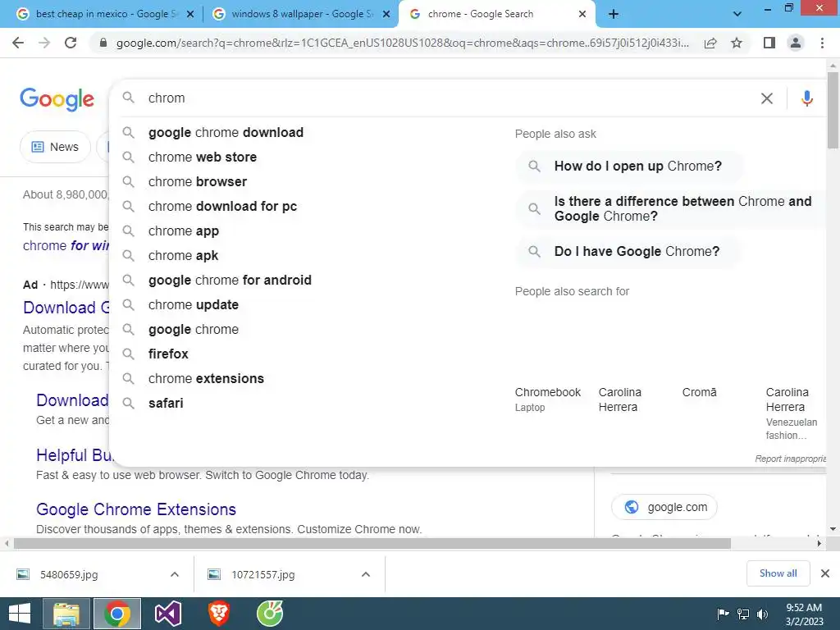Share this page icon in address bar
Screen dimensions: 840x630
(x=710, y=43)
